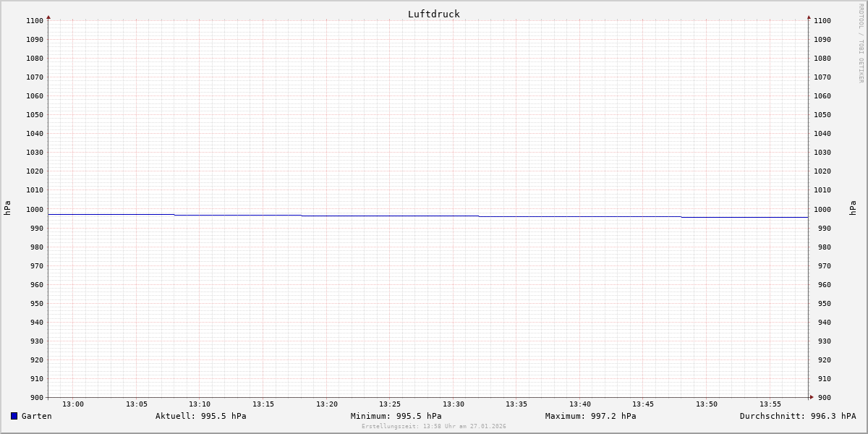Click the rotated hPa label on left axis
This screenshot has height=434, width=868.
[x=7, y=208]
